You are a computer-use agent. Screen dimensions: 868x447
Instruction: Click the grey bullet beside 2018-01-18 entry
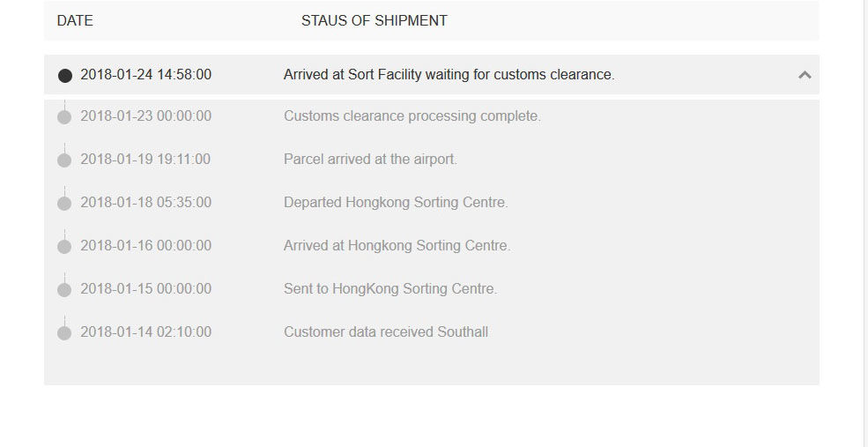[64, 204]
